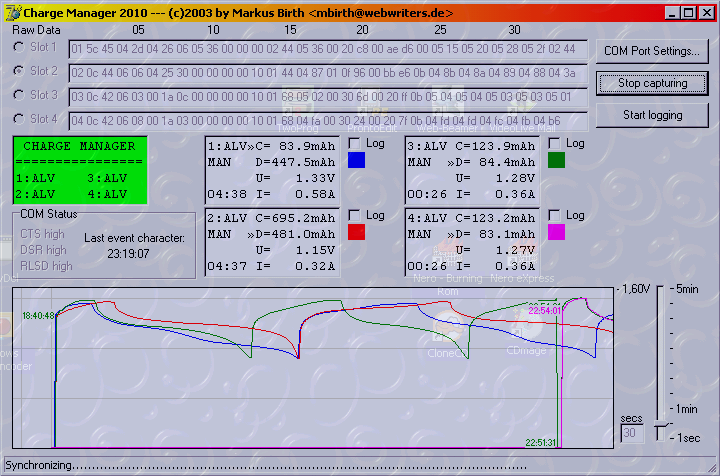Click the blue color swatch for channel 1
This screenshot has width=720, height=476.
357,160
